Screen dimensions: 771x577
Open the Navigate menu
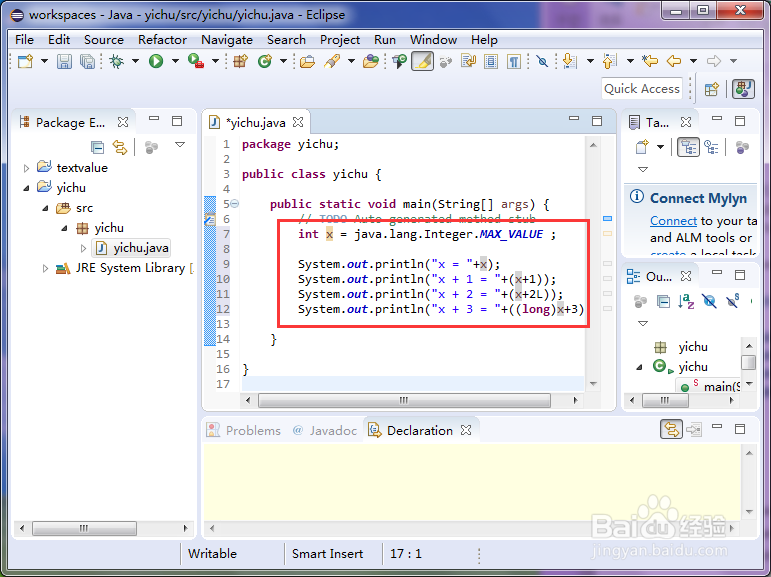[x=227, y=39]
